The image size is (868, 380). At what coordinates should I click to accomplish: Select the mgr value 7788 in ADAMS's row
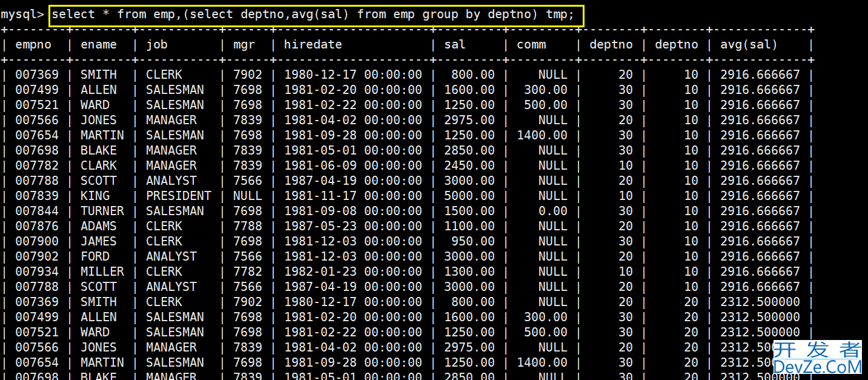[248, 226]
